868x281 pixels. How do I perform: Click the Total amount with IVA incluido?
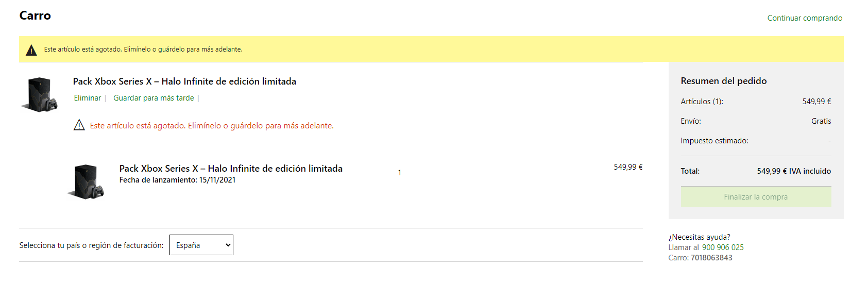793,171
